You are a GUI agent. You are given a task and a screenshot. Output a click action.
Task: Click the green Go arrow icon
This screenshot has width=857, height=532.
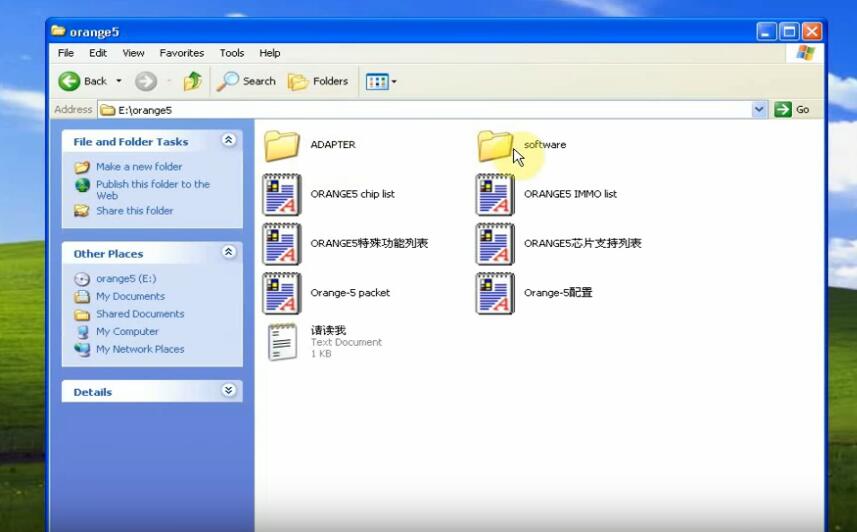click(783, 109)
